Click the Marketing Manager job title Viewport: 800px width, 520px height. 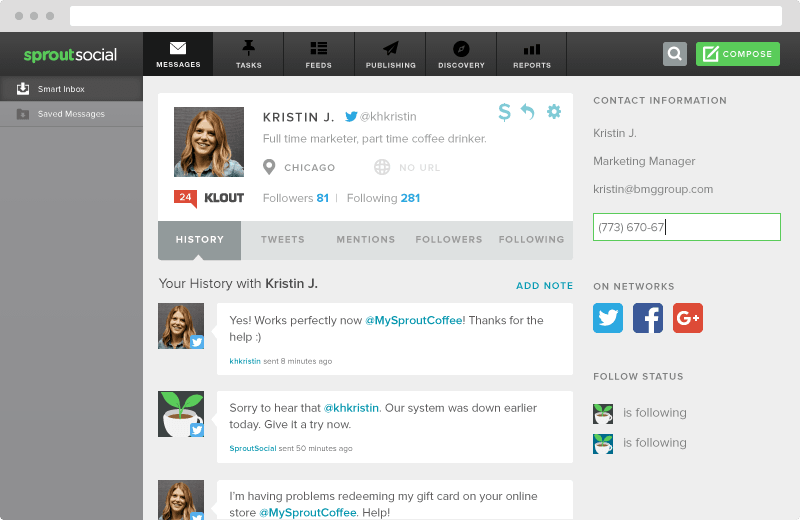click(x=644, y=161)
